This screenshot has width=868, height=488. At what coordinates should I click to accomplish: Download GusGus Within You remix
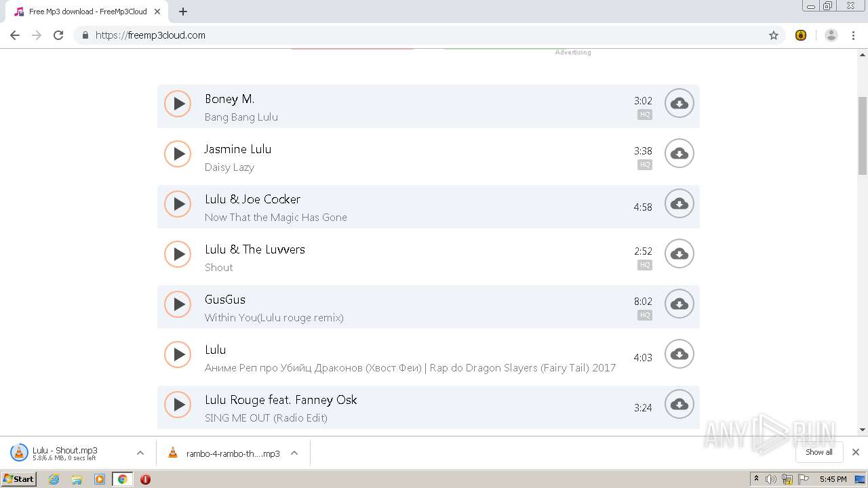pyautogui.click(x=679, y=304)
